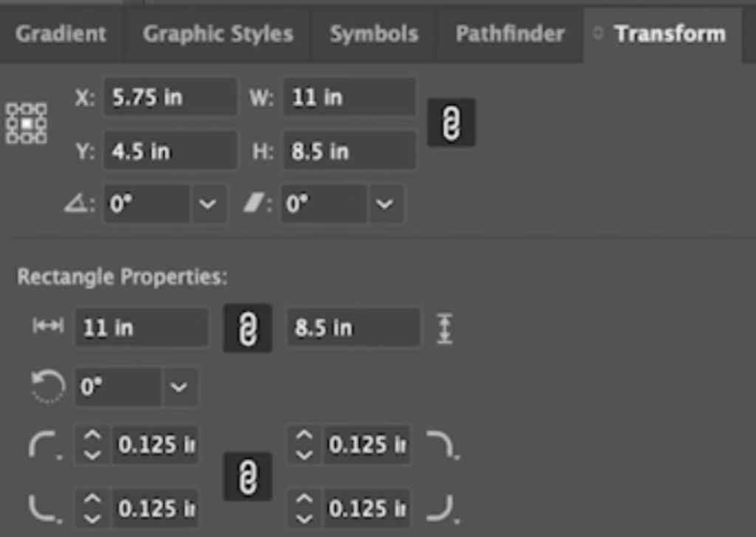Click the reference point locator icon
756x537 pixels.
(x=27, y=123)
